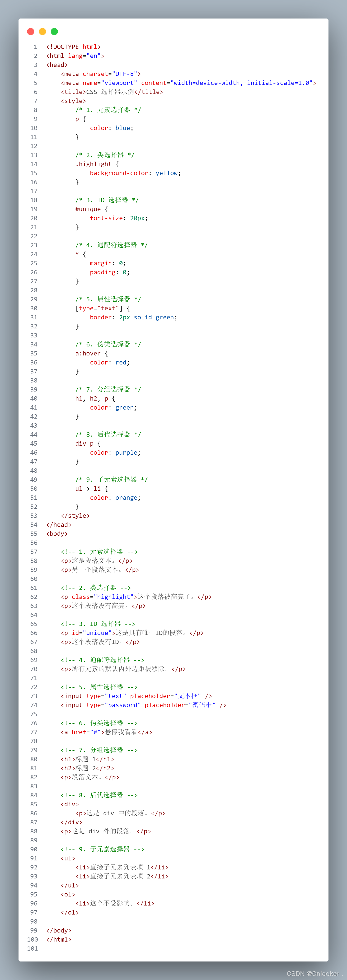Image resolution: width=347 pixels, height=980 pixels.
Task: Click the li line '这个不受影响。'
Action: (x=115, y=903)
